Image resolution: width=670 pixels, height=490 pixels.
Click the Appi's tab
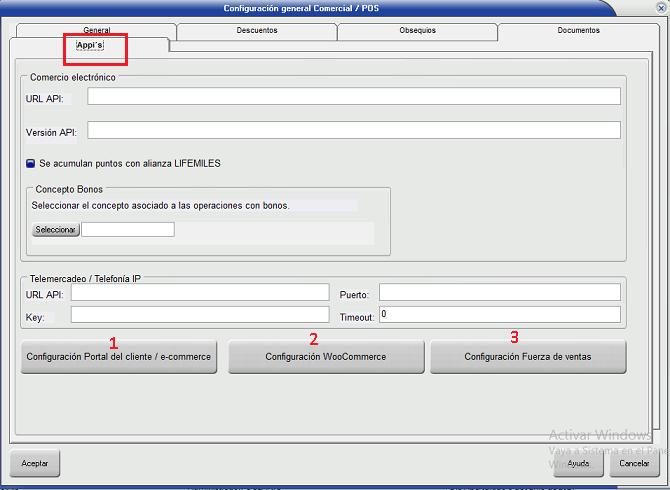(x=90, y=46)
